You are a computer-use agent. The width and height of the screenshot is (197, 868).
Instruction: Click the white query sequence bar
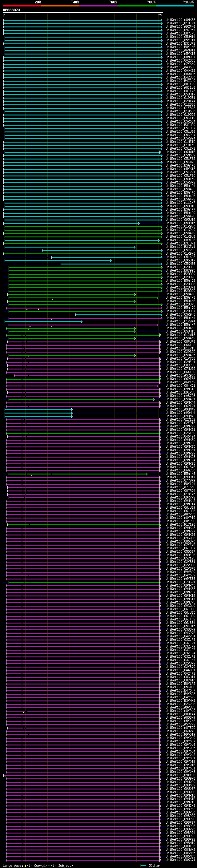tap(83, 13)
